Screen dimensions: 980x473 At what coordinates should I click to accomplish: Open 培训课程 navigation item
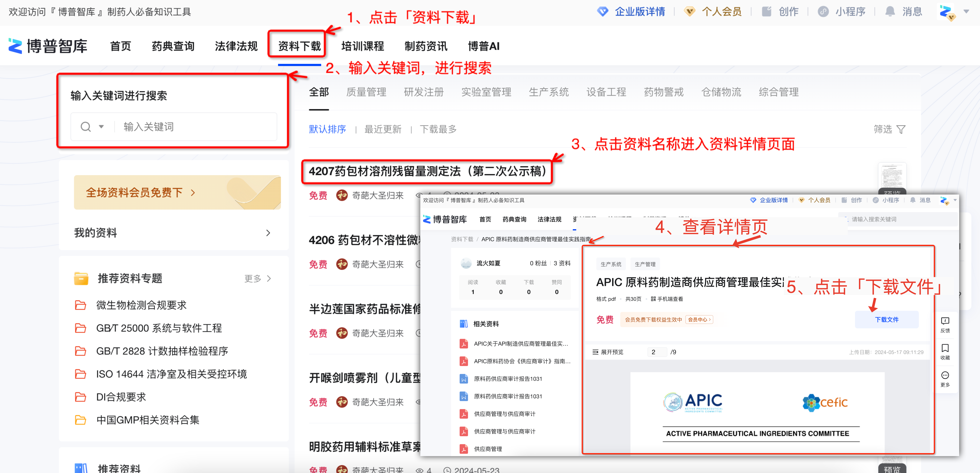tap(362, 46)
